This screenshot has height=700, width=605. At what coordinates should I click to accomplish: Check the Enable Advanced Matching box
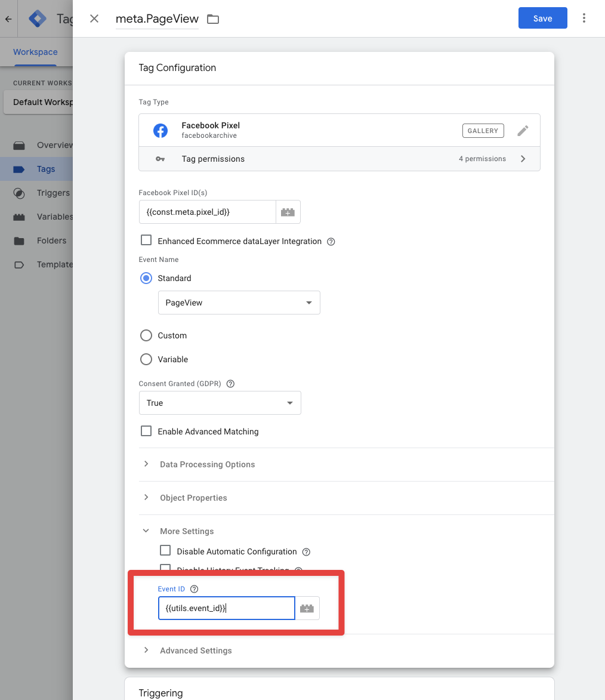pos(146,431)
